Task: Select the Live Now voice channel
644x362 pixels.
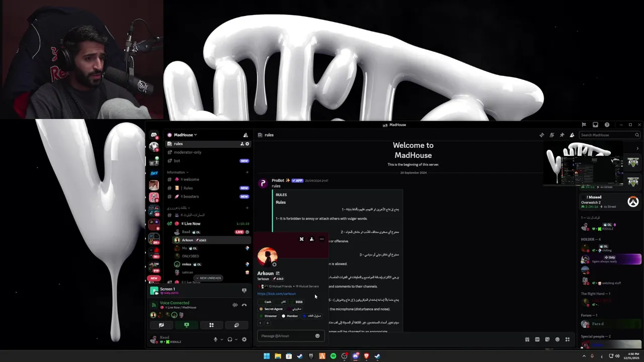Action: point(208,224)
